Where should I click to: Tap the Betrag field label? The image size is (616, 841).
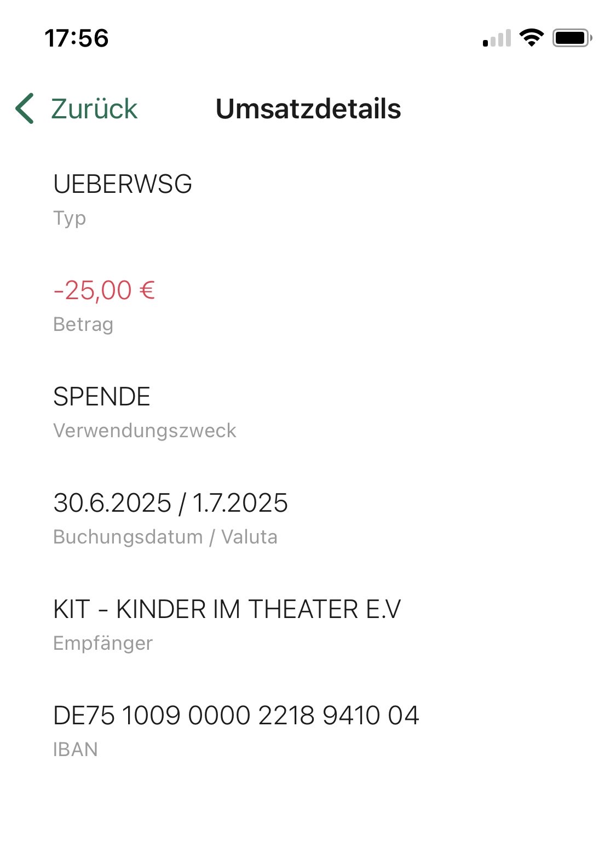tap(83, 324)
